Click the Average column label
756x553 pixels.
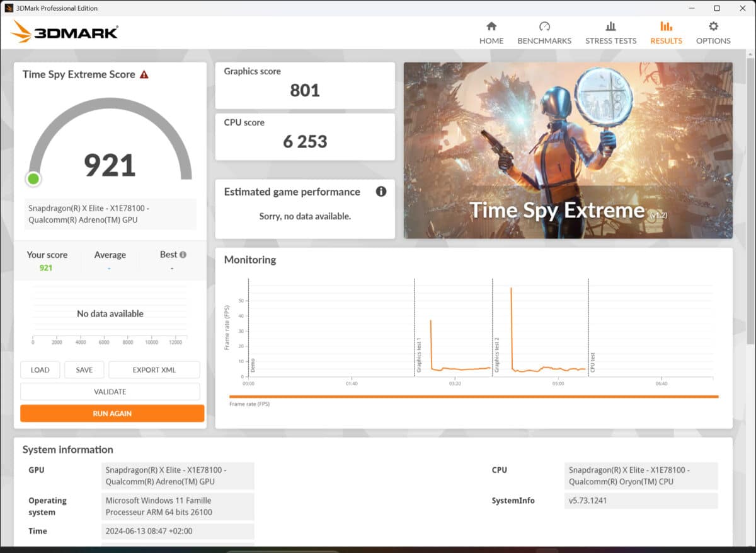(x=110, y=255)
